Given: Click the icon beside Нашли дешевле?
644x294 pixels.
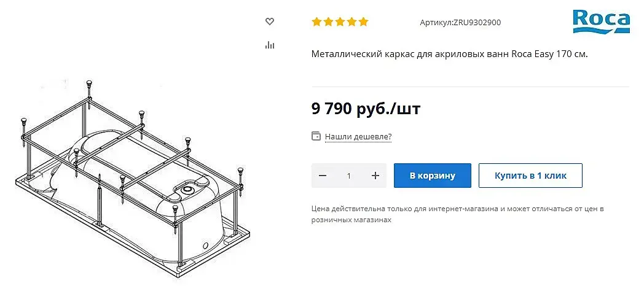Looking at the screenshot, I should (x=316, y=136).
